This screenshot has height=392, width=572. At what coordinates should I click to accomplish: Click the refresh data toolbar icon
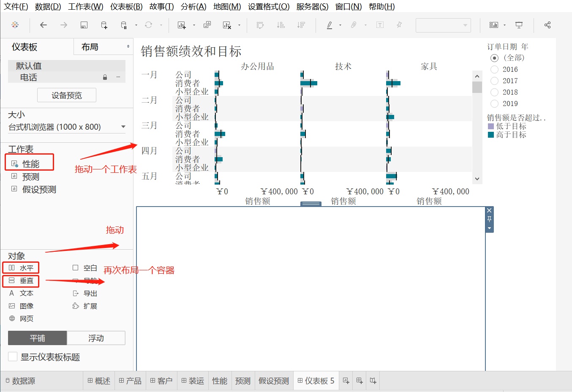(x=148, y=25)
